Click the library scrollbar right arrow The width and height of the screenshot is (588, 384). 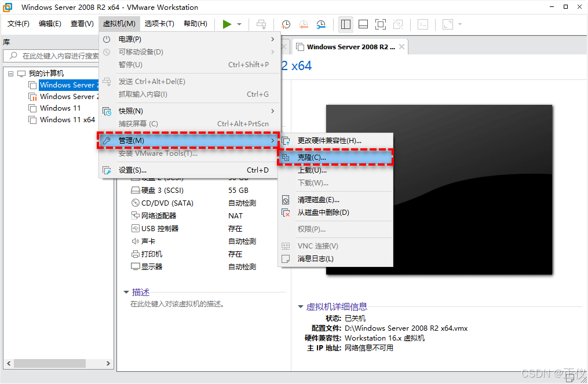108,363
